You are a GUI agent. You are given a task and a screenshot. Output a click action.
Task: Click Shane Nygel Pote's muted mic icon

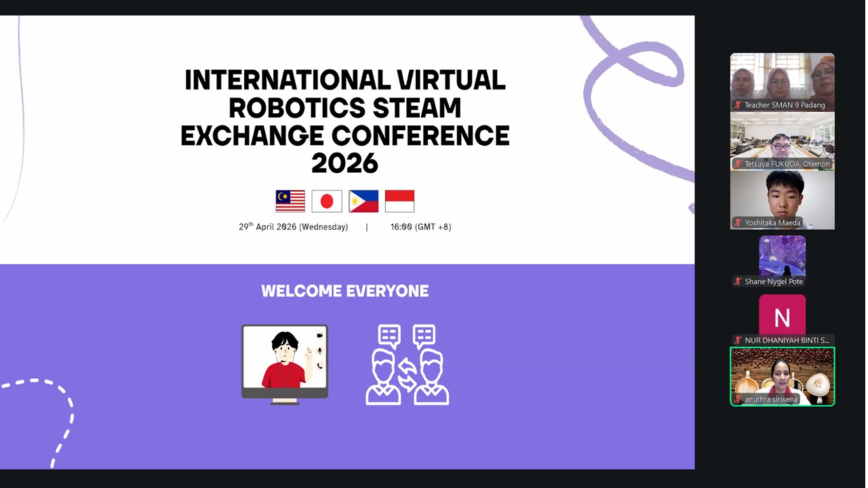738,282
